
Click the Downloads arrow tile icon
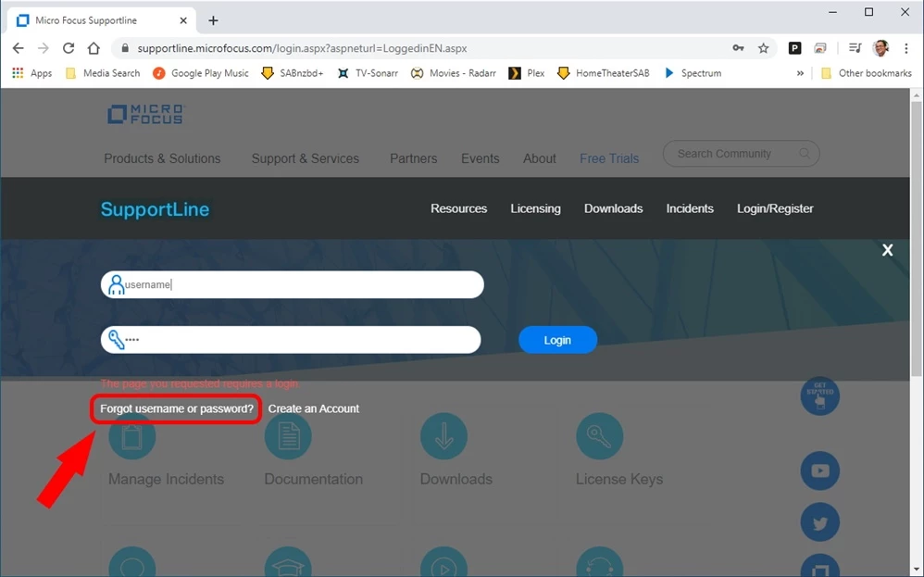pos(443,436)
